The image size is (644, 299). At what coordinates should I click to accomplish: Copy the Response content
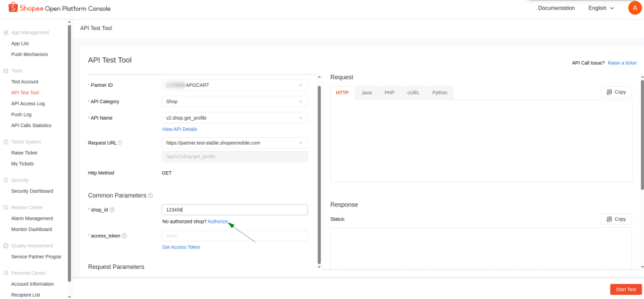[616, 219]
